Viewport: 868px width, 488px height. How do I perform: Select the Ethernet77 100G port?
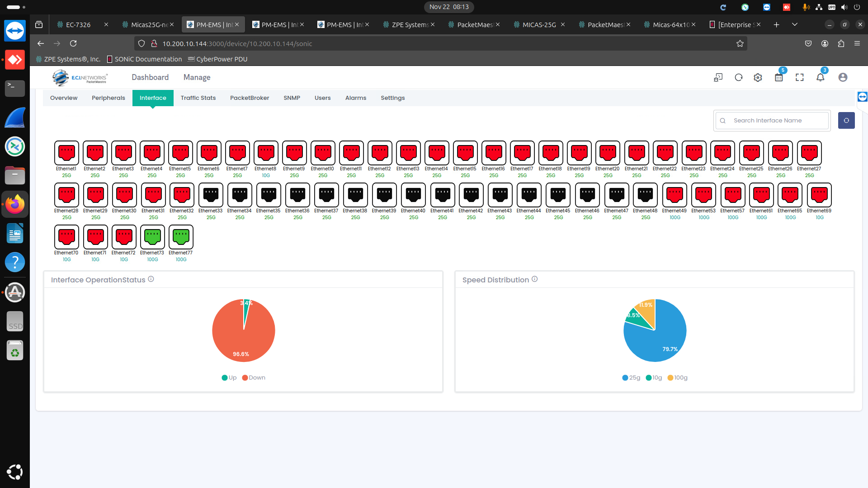(181, 236)
